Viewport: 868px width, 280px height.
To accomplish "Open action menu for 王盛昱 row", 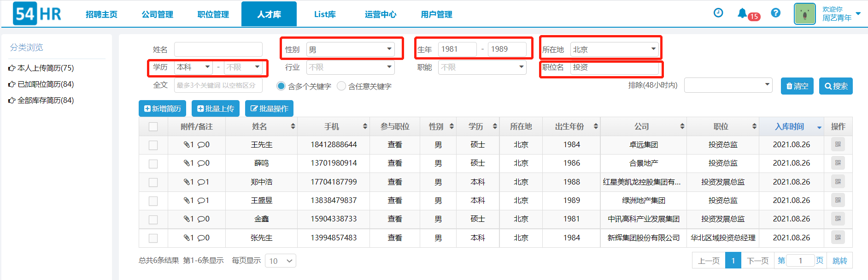I will point(838,200).
